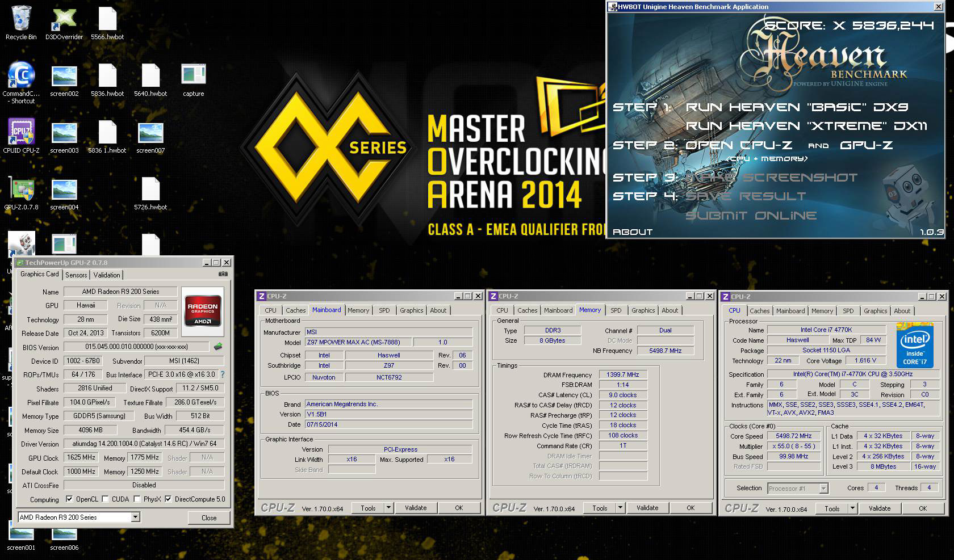This screenshot has height=560, width=954.
Task: Click OK in CPU-Z Memory window
Action: coord(691,508)
